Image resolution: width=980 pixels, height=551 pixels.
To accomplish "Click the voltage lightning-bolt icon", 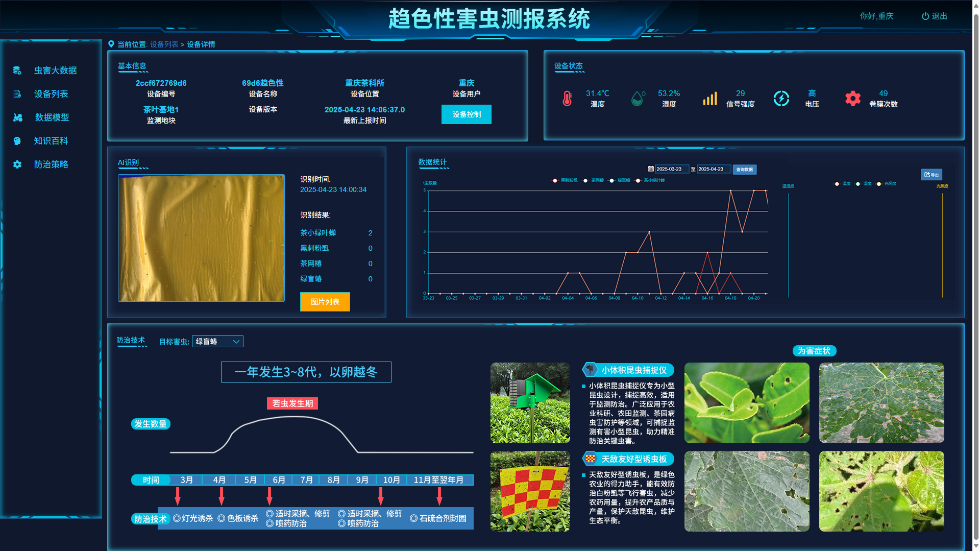I will [781, 99].
